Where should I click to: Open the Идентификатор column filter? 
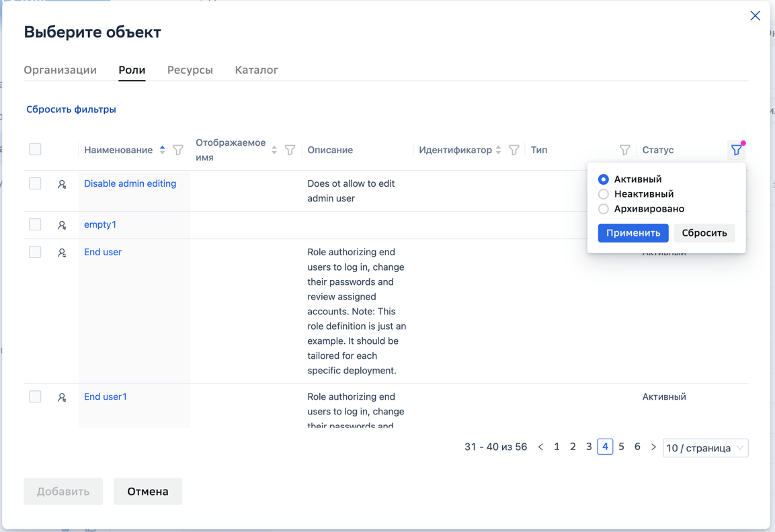pos(514,150)
